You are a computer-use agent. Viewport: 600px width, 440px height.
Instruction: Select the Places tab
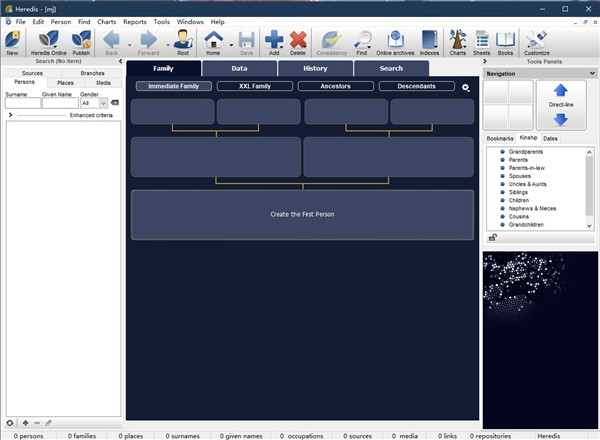(x=65, y=83)
